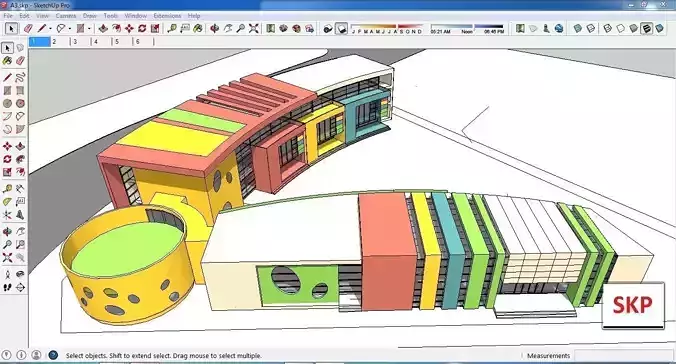Screen dimensions: 676x364
Task: Pick the Eraser tool in top toolbar
Action: click(28, 28)
